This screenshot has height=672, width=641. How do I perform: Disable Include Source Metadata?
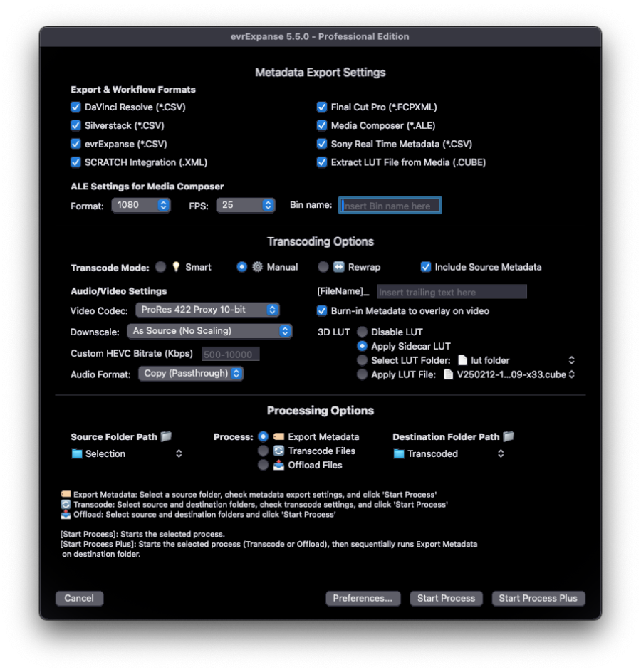pos(425,266)
